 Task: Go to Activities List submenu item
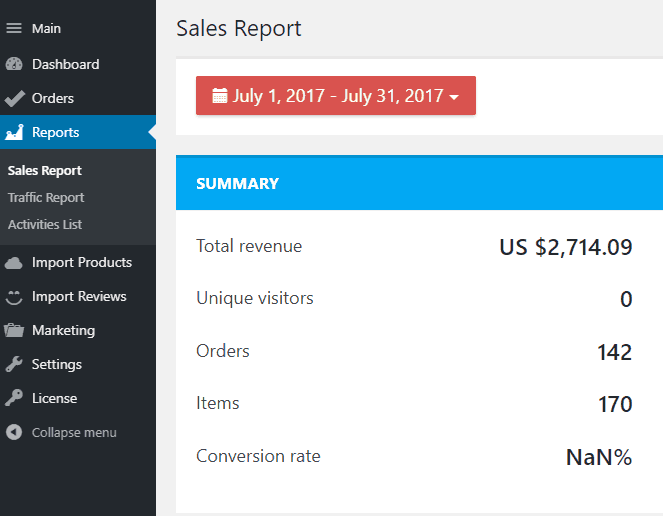(45, 225)
